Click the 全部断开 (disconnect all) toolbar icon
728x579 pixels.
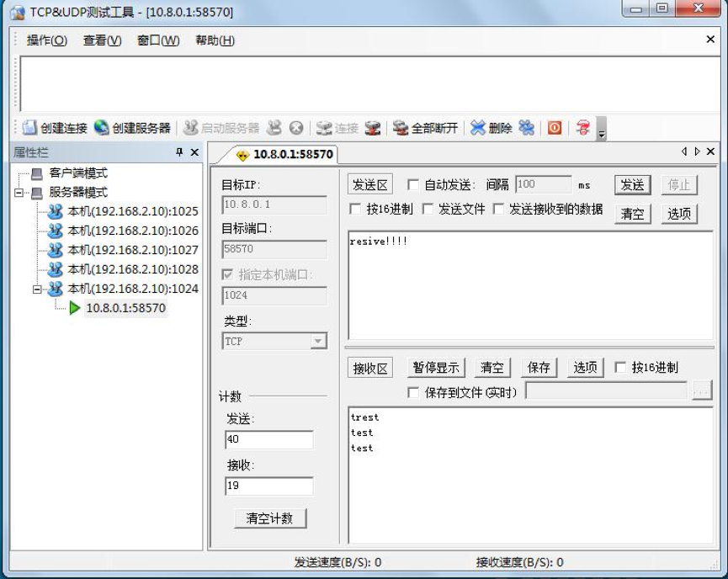(426, 128)
